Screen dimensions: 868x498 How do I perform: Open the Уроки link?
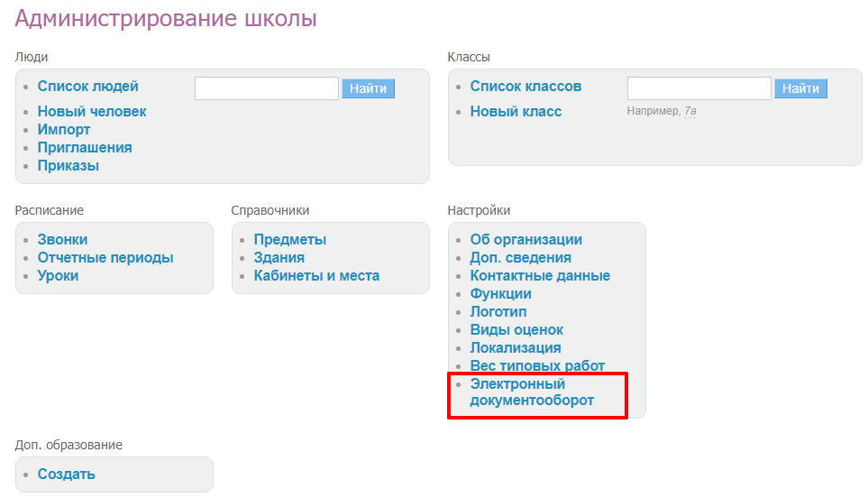tap(58, 276)
